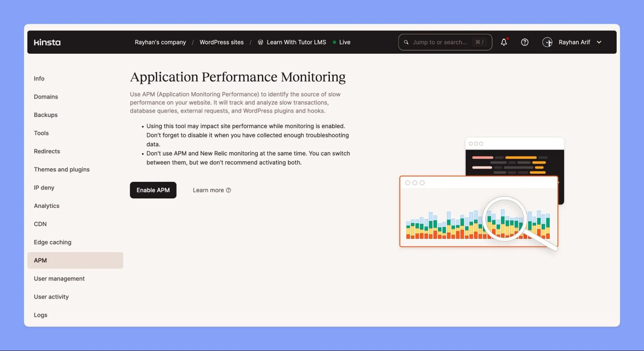Expand the Rayhan's company breadcrumb dropdown
The width and height of the screenshot is (644, 351).
(x=160, y=42)
